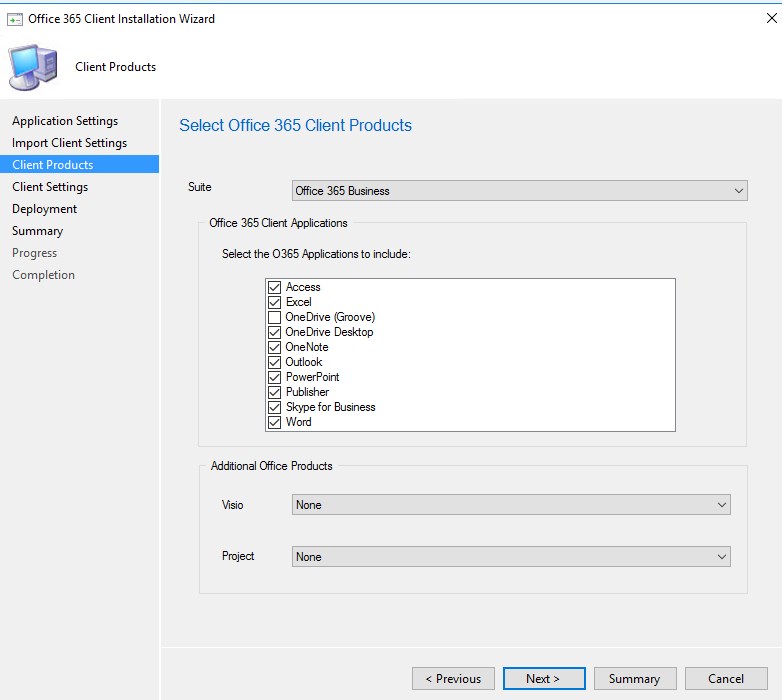This screenshot has width=782, height=700.
Task: Select 'Skype for Business' list entry text
Action: (330, 407)
